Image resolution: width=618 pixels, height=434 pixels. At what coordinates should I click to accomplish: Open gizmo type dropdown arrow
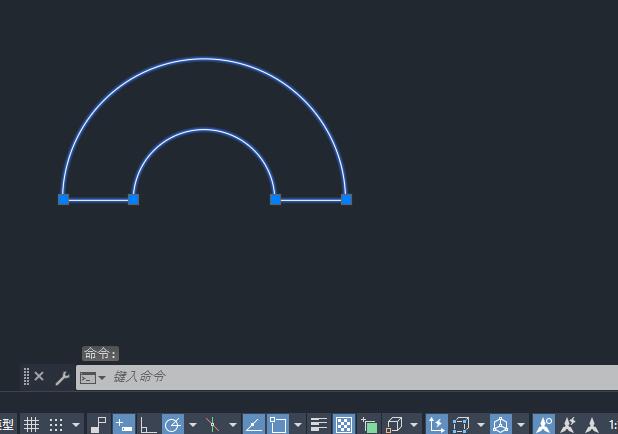(x=521, y=425)
